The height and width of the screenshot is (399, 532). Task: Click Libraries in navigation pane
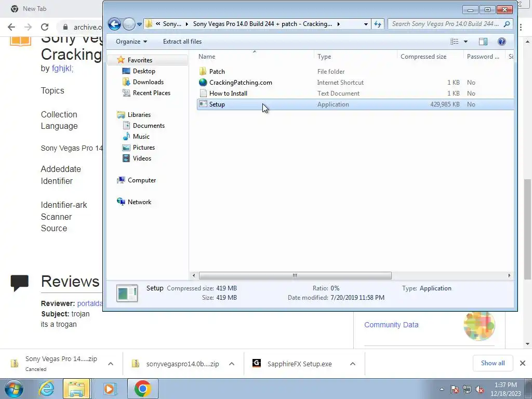(139, 115)
